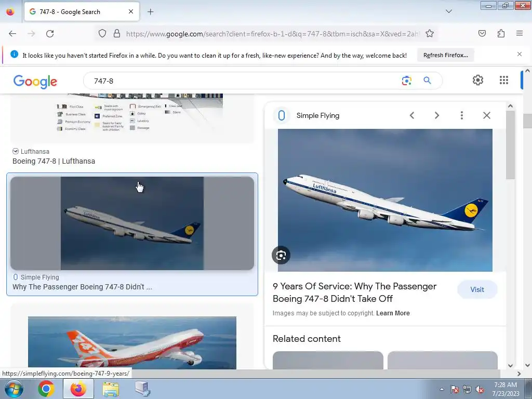Open Google settings gear
The height and width of the screenshot is (399, 532).
pyautogui.click(x=478, y=80)
